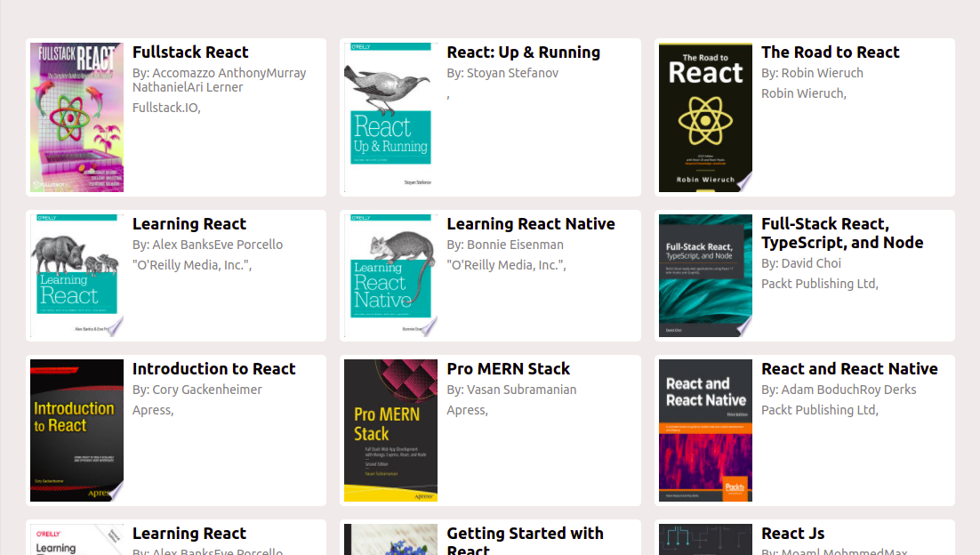Screen dimensions: 980x555
Task: Select the Fullstack React title link
Action: [189, 52]
